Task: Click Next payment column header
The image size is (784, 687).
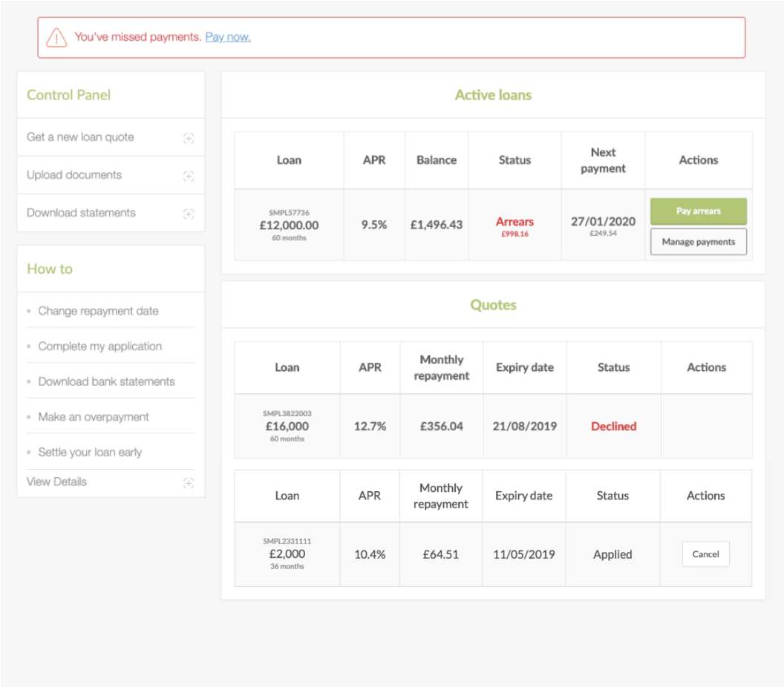Action: point(603,160)
